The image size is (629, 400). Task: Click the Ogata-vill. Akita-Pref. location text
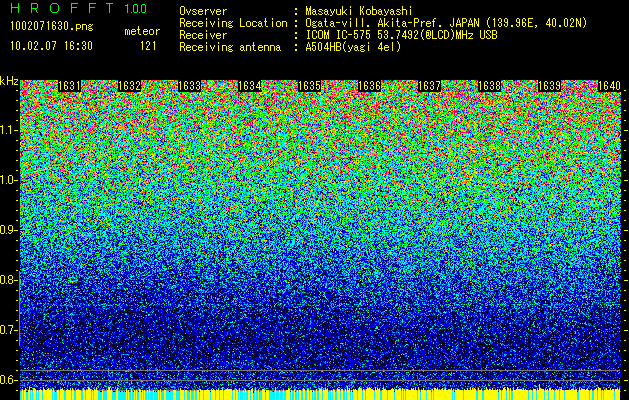click(x=446, y=24)
